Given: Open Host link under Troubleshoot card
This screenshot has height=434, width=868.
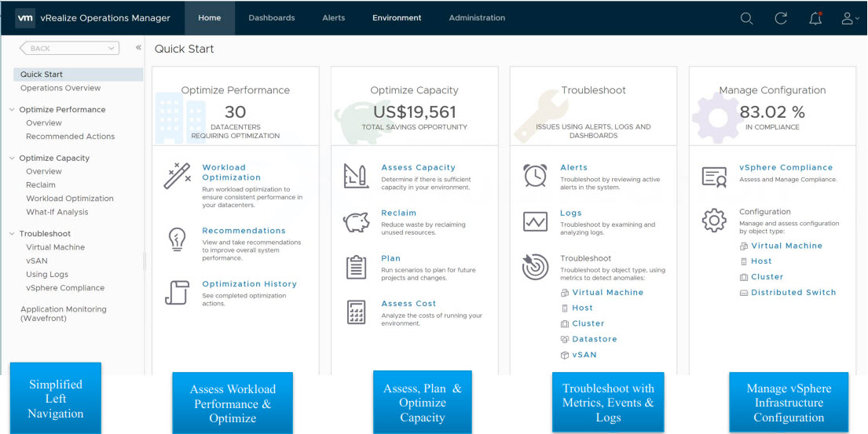Looking at the screenshot, I should tap(582, 308).
